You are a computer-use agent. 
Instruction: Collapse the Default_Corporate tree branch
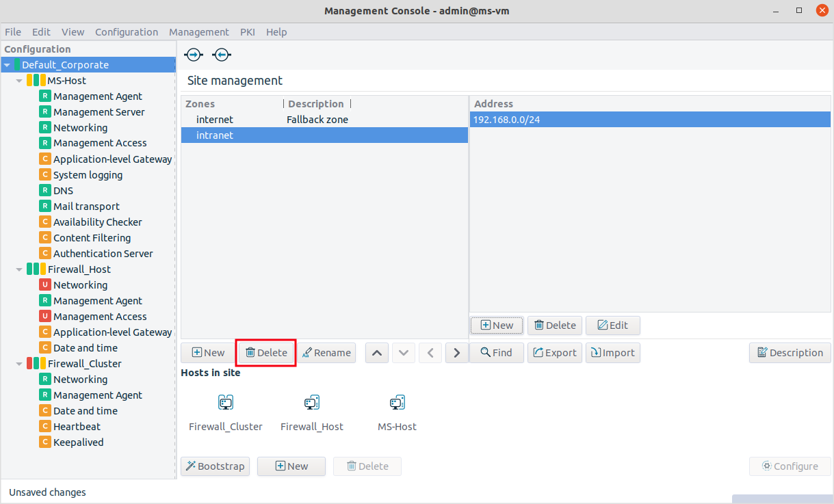pos(7,64)
